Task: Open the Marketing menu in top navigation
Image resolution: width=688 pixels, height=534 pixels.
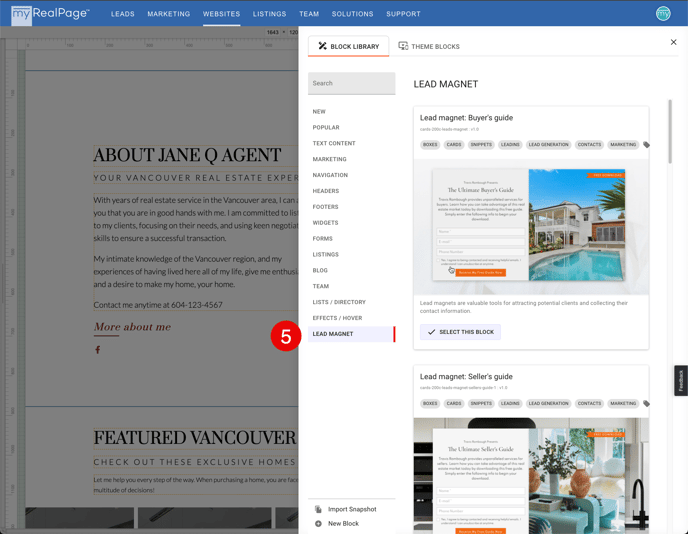Action: (169, 14)
